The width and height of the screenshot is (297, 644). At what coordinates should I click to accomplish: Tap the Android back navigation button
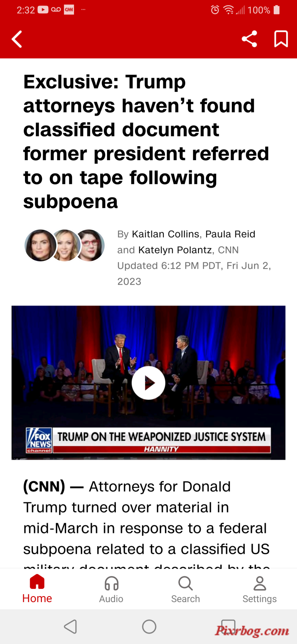(x=70, y=627)
